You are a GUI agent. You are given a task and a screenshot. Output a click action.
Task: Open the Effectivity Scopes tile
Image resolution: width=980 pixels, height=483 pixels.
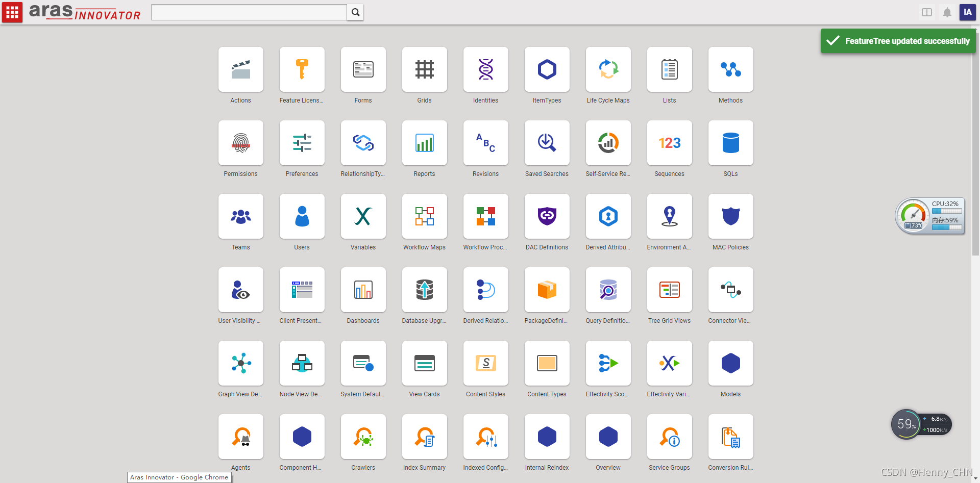pos(608,363)
